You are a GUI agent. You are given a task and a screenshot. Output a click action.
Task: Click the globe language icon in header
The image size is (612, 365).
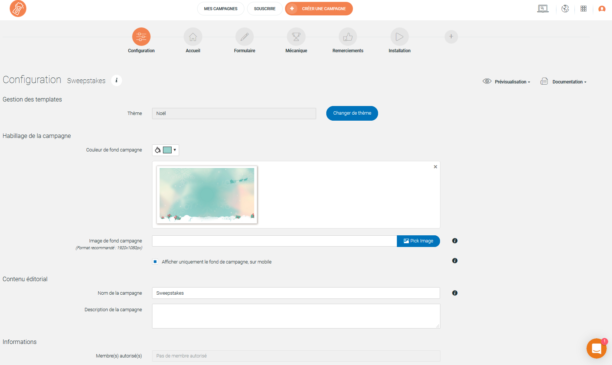(565, 9)
